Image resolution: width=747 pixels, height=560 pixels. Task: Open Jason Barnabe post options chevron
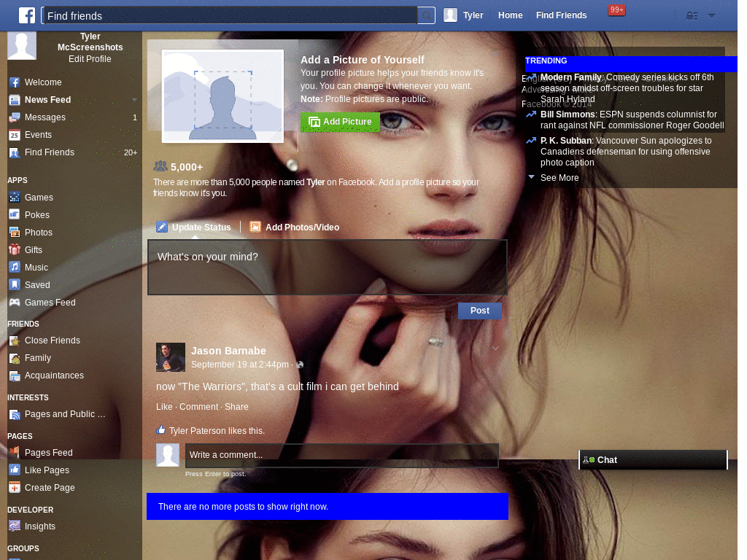tap(495, 349)
